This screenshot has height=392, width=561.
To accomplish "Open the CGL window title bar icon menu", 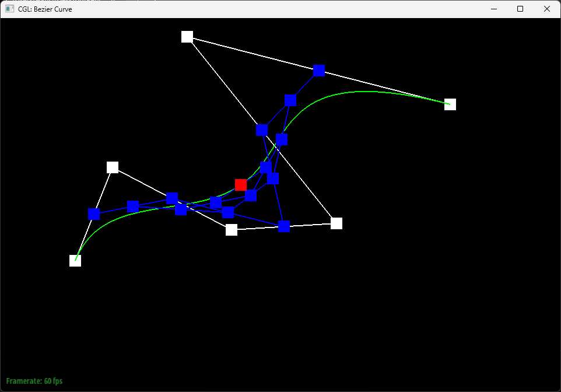I will [10, 9].
